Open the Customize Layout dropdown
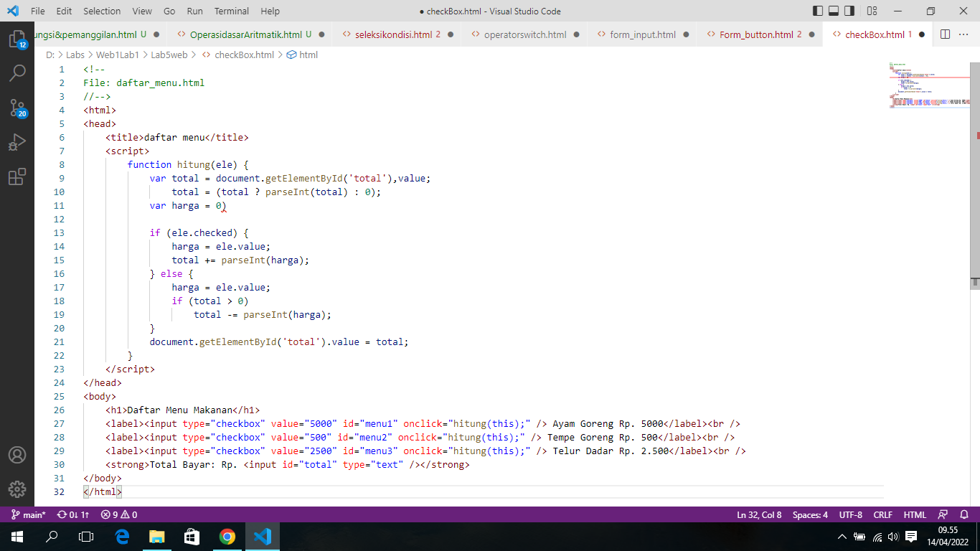Viewport: 980px width, 551px height. coord(872,11)
